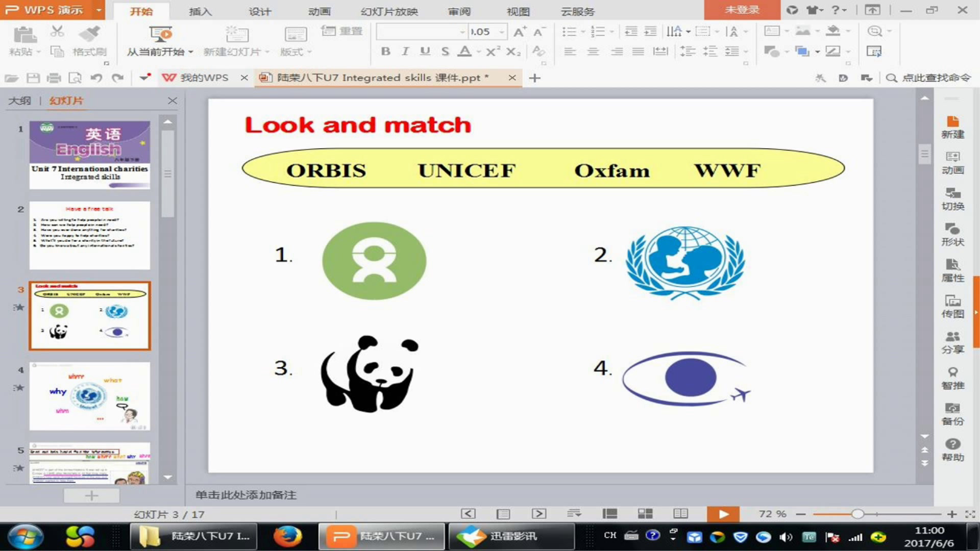Center align text
980x551 pixels.
coord(593,51)
